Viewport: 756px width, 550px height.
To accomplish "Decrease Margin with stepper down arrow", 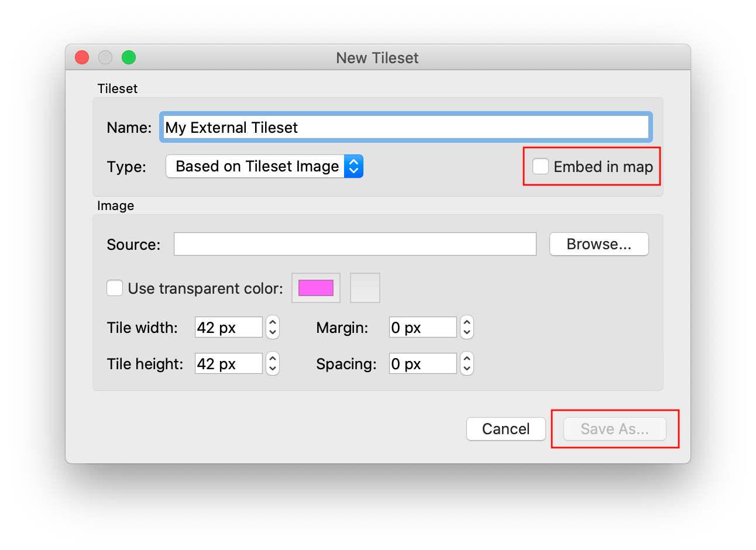I will point(466,333).
